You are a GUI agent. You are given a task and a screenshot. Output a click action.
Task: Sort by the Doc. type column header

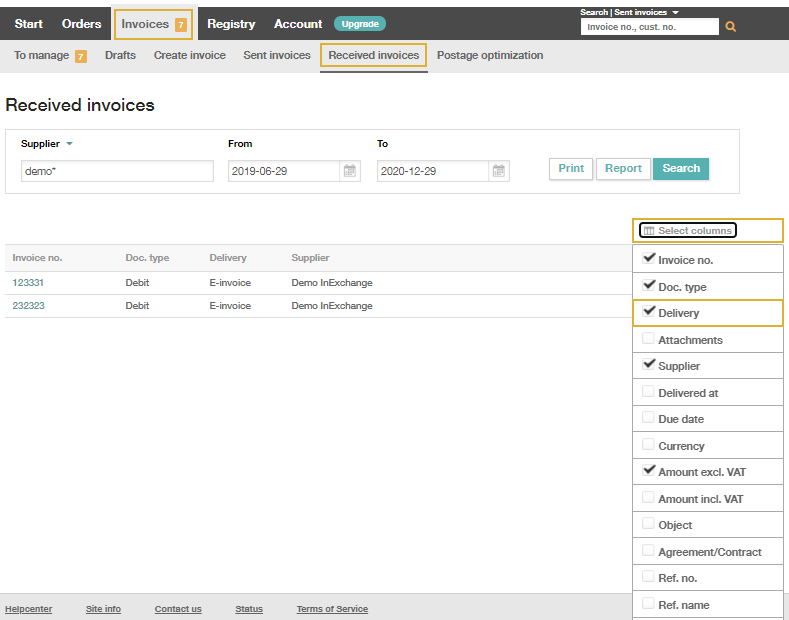pyautogui.click(x=147, y=258)
